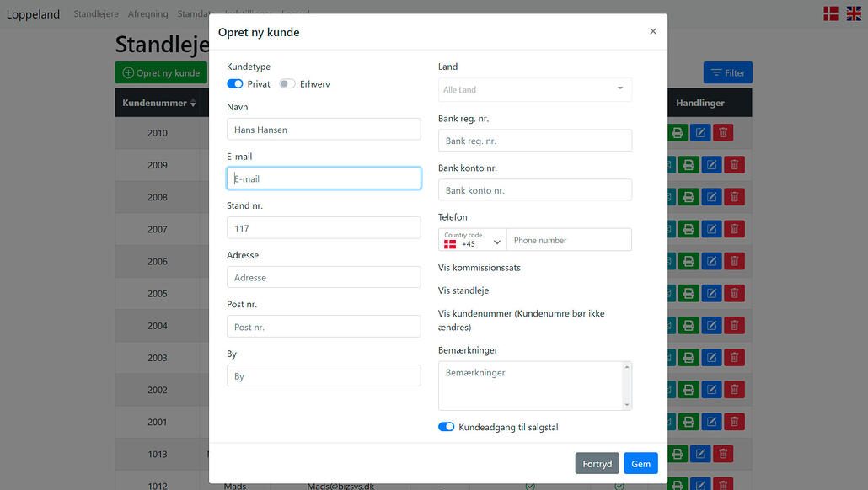The height and width of the screenshot is (490, 868).
Task: Open the Filter button on the table
Action: [727, 73]
